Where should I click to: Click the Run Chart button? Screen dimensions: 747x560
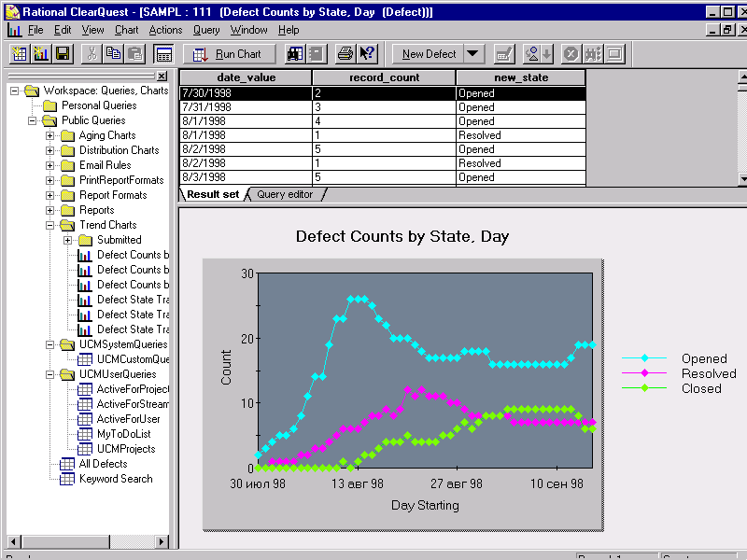click(230, 54)
